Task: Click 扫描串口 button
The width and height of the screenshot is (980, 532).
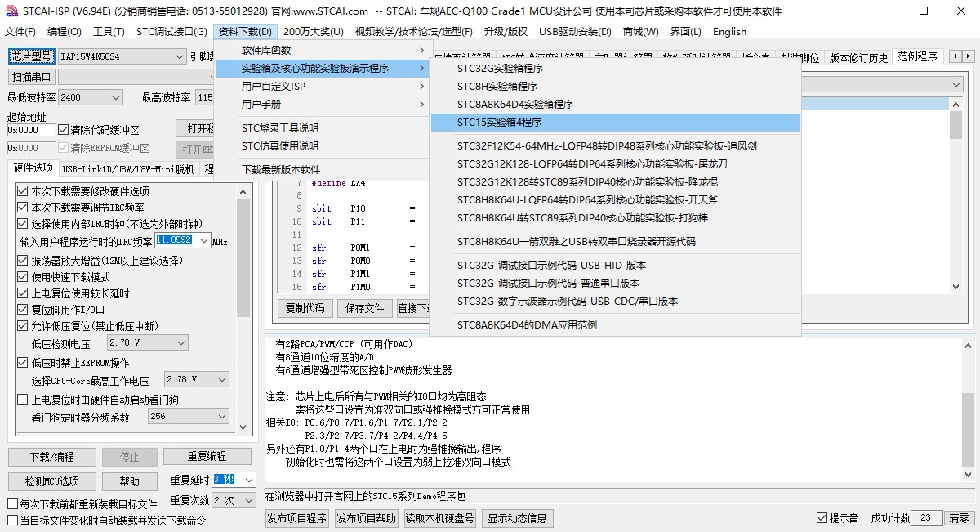Action: pyautogui.click(x=32, y=77)
